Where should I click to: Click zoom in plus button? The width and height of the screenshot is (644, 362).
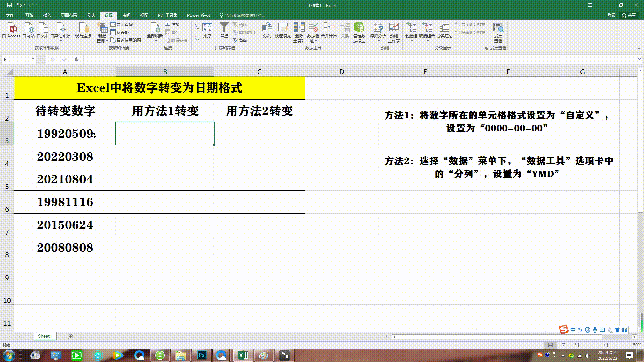coord(624,345)
